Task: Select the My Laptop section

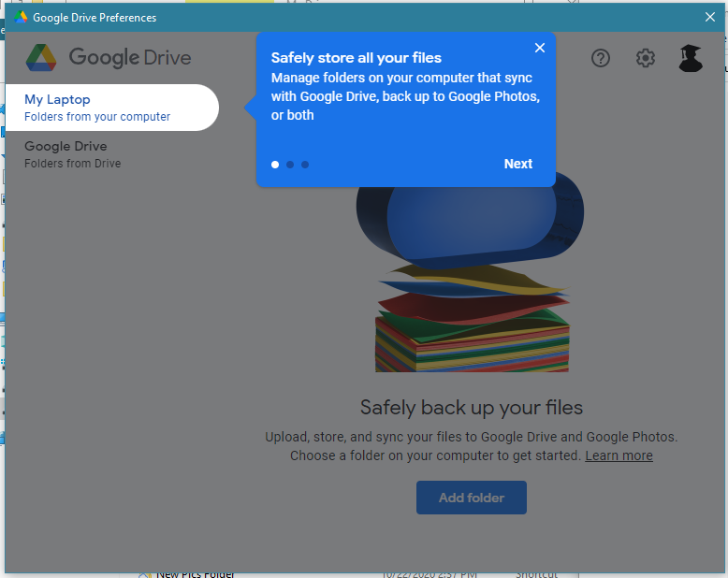Action: (x=112, y=108)
